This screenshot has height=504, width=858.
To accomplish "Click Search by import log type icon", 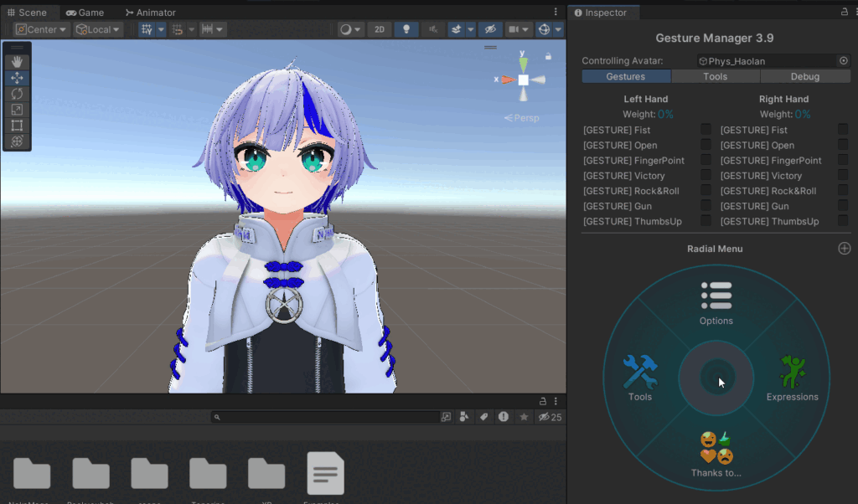I will click(504, 417).
